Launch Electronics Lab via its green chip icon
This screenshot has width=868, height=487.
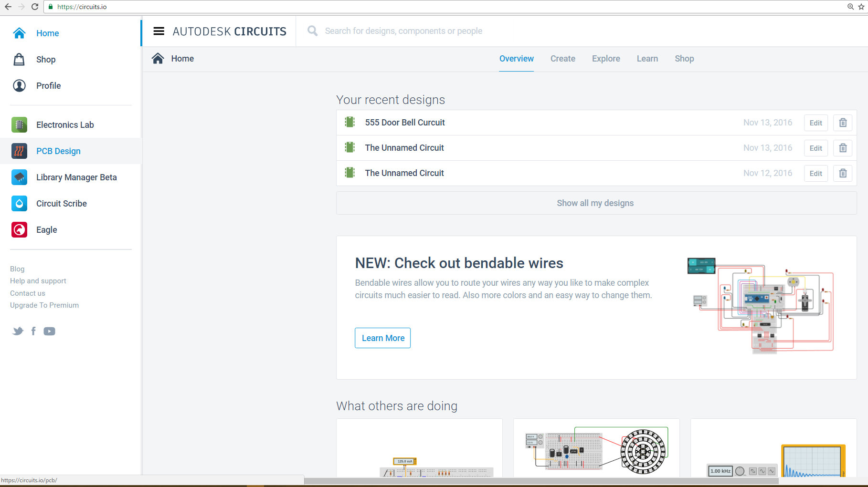tap(19, 124)
